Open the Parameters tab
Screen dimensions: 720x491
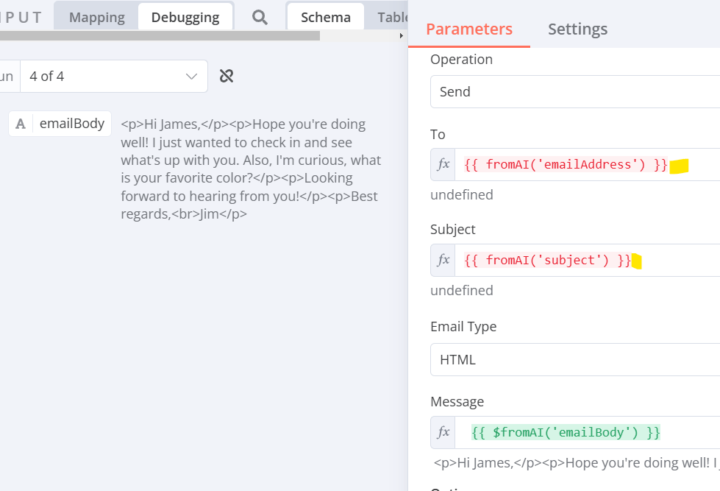click(x=469, y=29)
